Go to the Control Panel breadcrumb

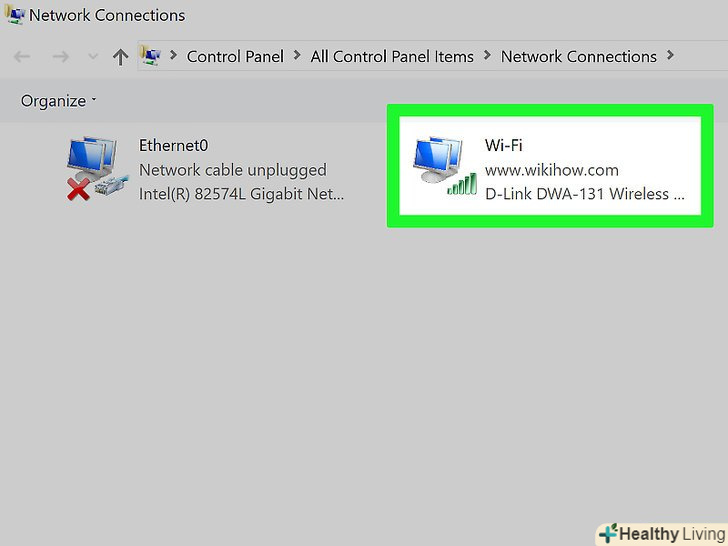(235, 57)
